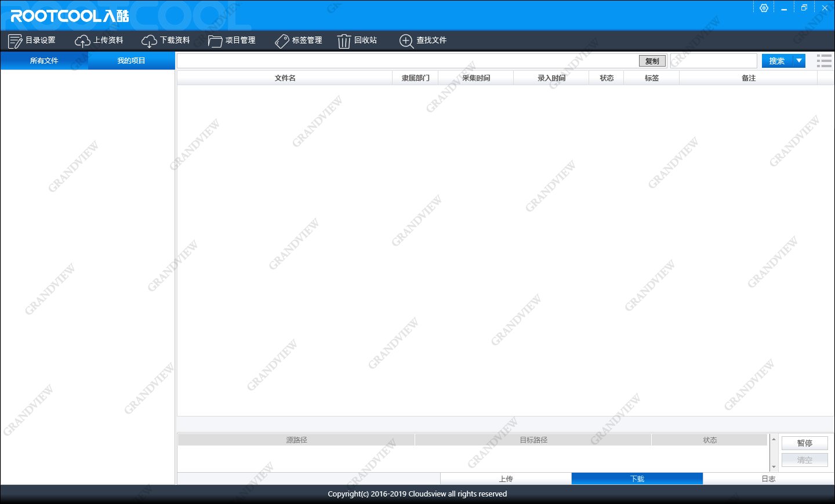Open 标签管理 tag icon
The image size is (835, 504).
tap(282, 41)
